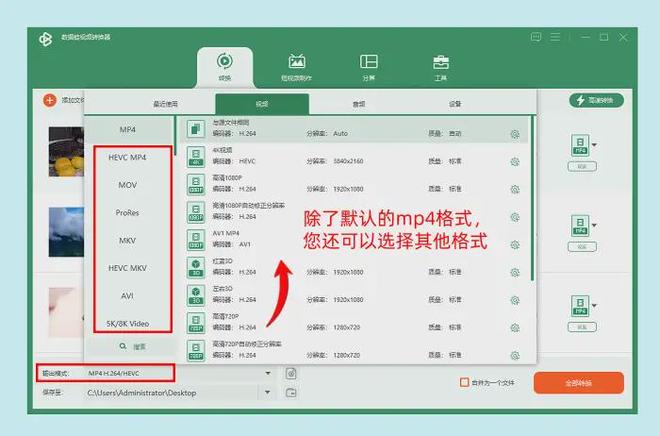Open the feedback message icon
Image resolution: width=660 pixels, height=436 pixels.
[536, 37]
